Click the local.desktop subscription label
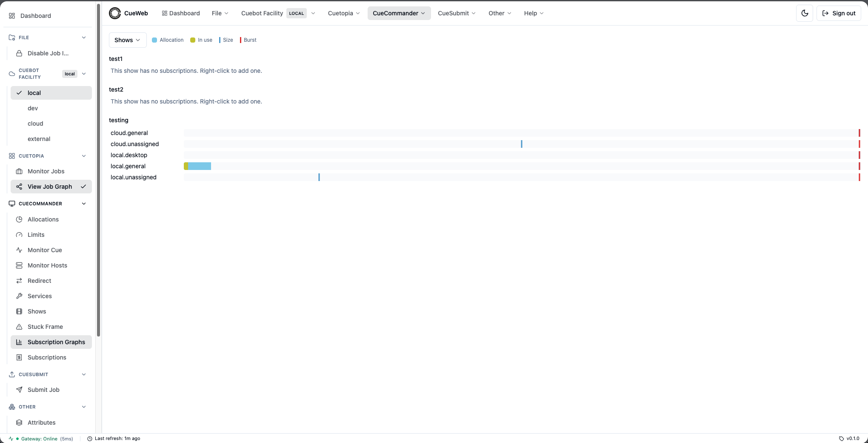This screenshot has height=443, width=868. point(129,155)
